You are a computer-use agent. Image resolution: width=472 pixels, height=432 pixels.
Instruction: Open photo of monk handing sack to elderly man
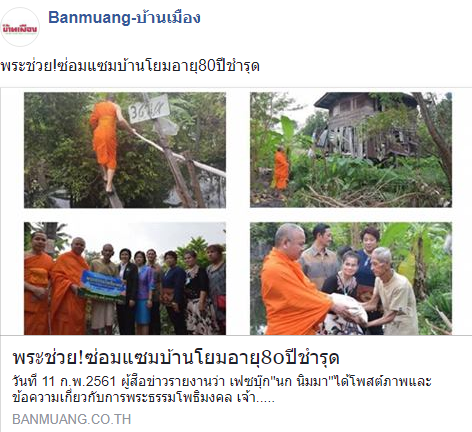(x=351, y=278)
